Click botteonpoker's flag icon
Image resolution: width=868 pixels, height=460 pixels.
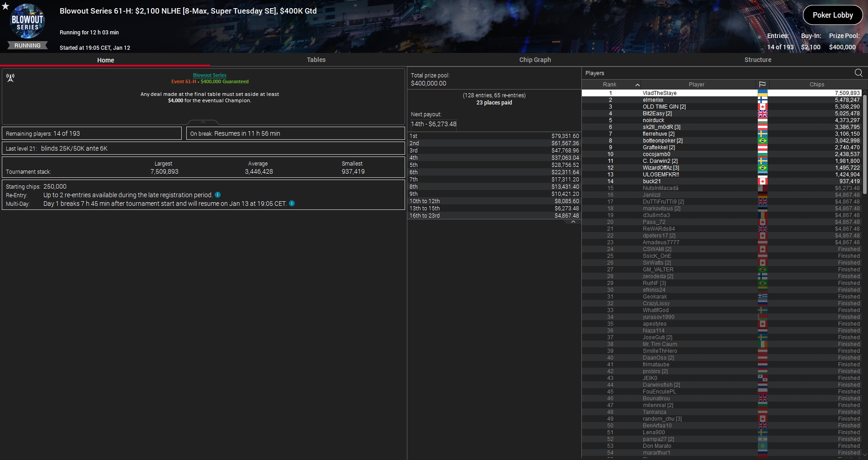tap(762, 141)
